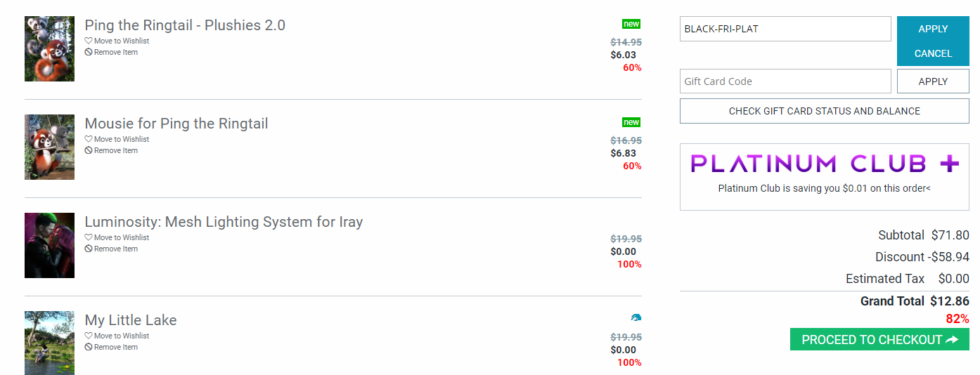Click remove icon under Mousie for Ping
Image resolution: width=980 pixels, height=375 pixels.
89,150
